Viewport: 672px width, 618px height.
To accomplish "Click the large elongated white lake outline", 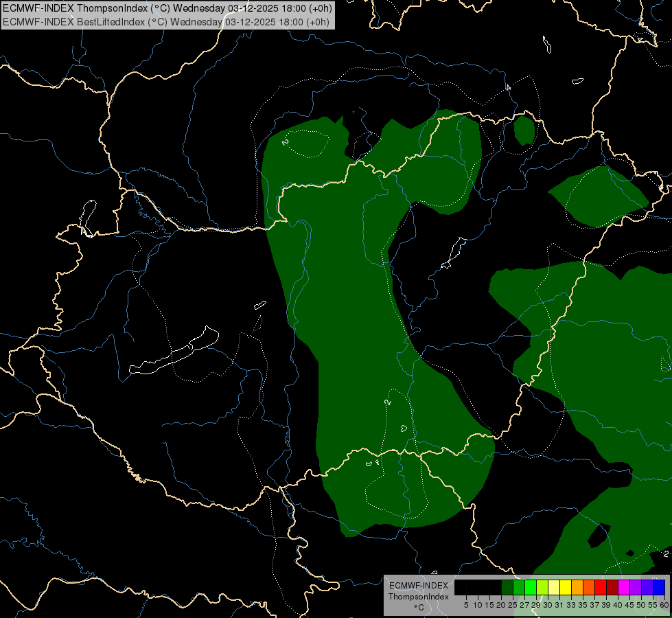I will coord(174,350).
